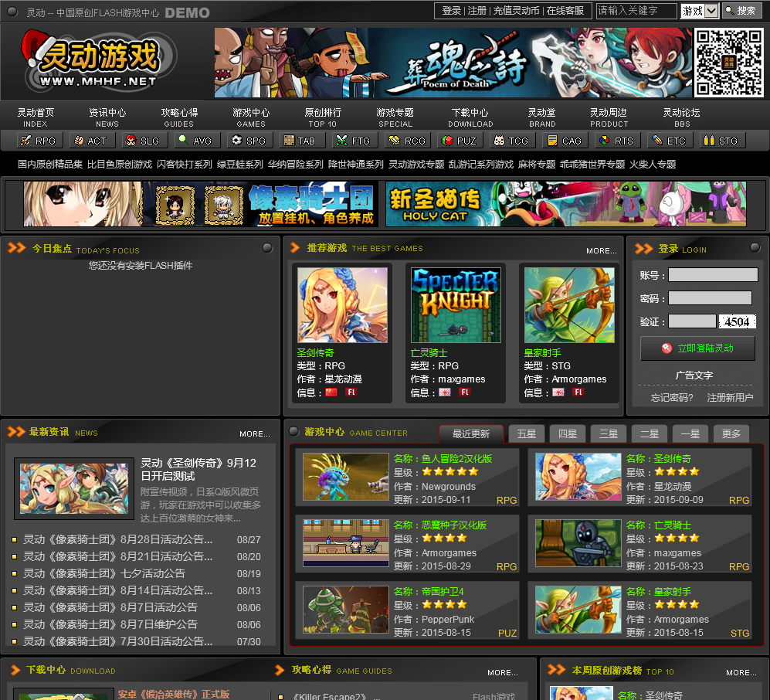
Task: Open the TCG genre icon button
Action: (x=513, y=141)
